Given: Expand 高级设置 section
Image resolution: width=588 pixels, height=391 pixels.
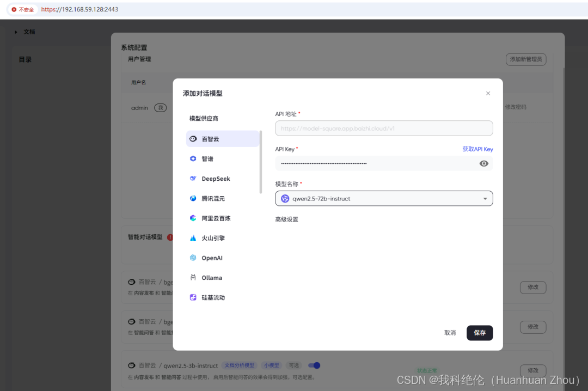Looking at the screenshot, I should click(286, 219).
